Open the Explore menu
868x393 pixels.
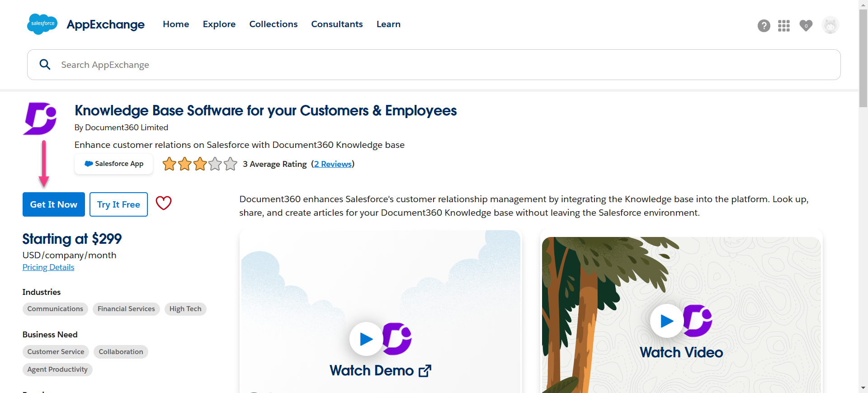[x=219, y=24]
